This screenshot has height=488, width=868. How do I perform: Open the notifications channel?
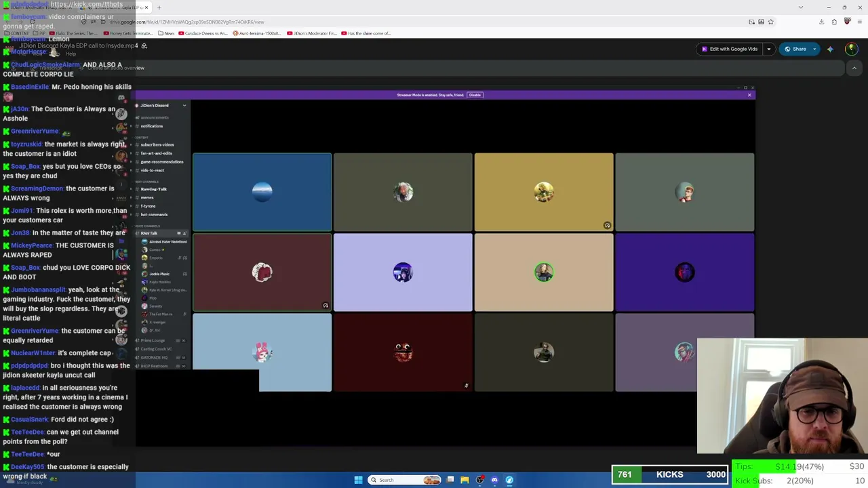click(x=152, y=126)
